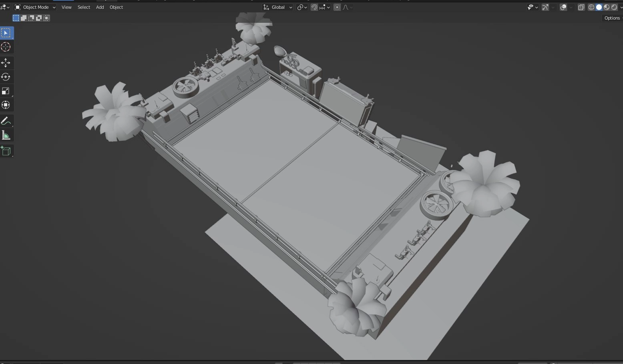
Task: Toggle proportional editing
Action: tap(337, 7)
